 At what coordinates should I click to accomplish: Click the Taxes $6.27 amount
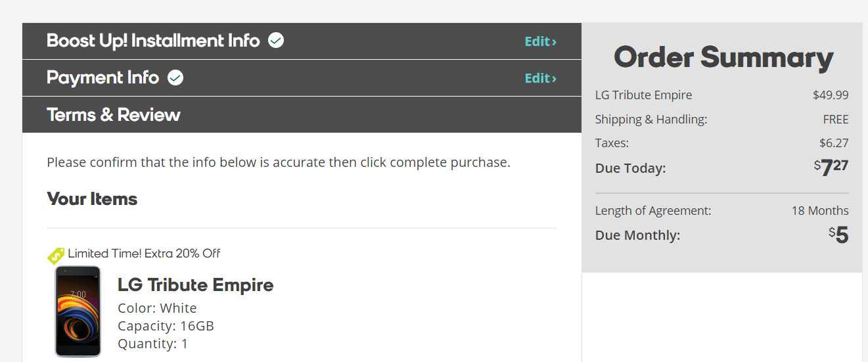833,143
